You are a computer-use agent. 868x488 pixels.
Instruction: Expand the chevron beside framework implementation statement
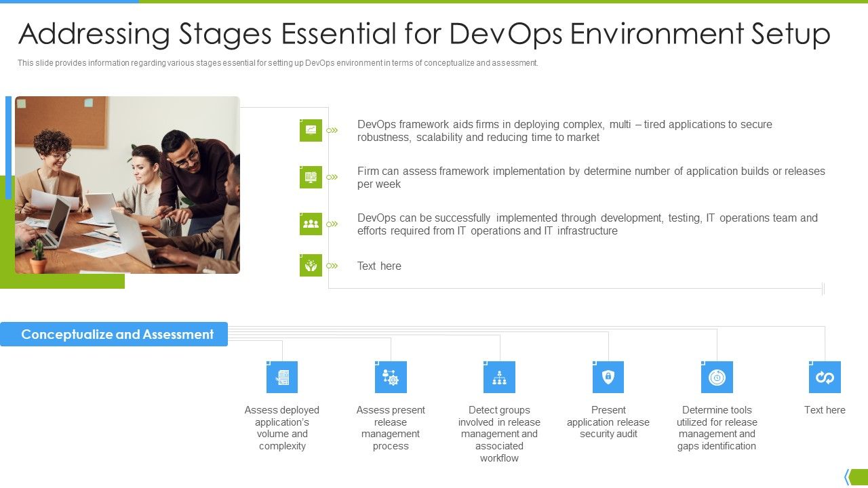[332, 177]
